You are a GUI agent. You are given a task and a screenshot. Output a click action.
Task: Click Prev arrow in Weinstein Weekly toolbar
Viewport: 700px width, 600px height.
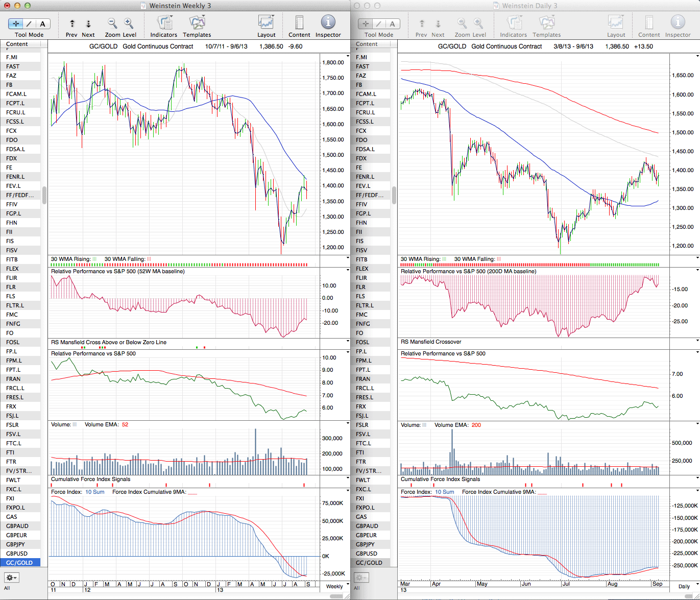click(x=72, y=23)
